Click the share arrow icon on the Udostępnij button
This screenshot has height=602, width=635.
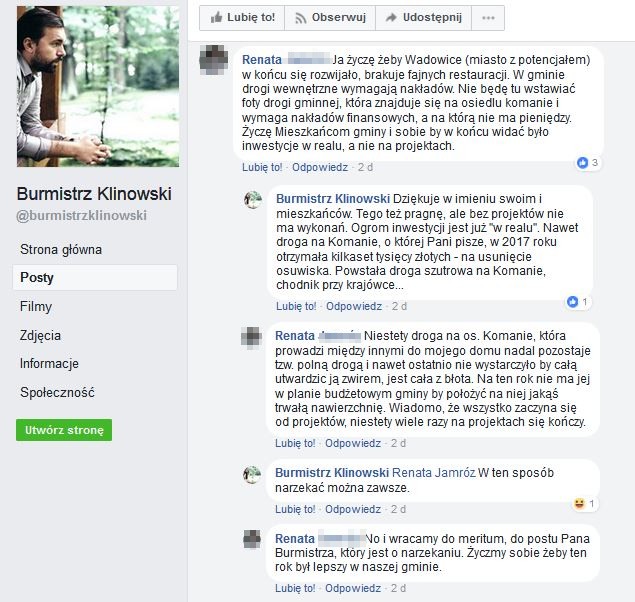click(x=391, y=17)
